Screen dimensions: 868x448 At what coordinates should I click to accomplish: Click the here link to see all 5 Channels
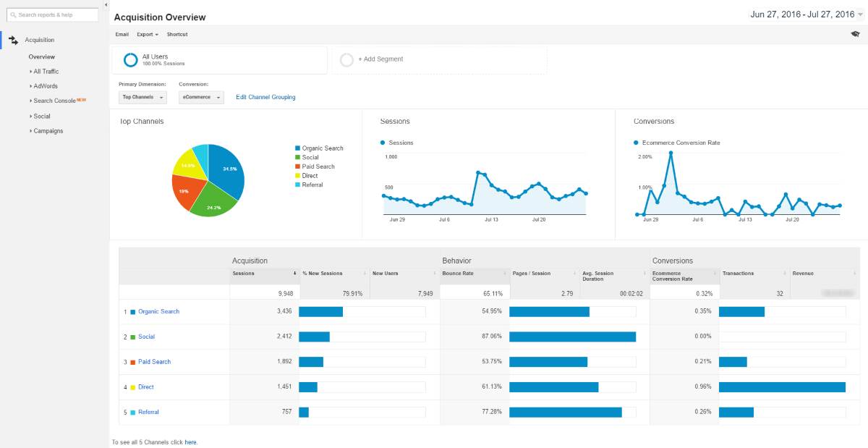point(190,441)
